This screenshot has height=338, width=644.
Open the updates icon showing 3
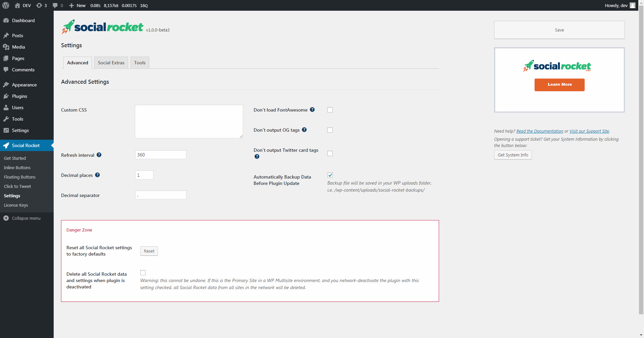click(x=39, y=5)
